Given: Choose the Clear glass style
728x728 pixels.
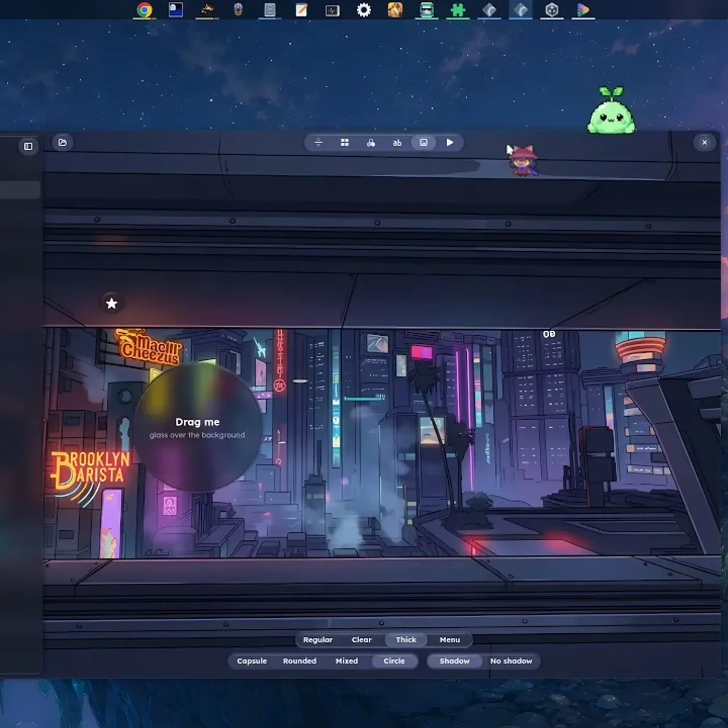Looking at the screenshot, I should pos(361,640).
